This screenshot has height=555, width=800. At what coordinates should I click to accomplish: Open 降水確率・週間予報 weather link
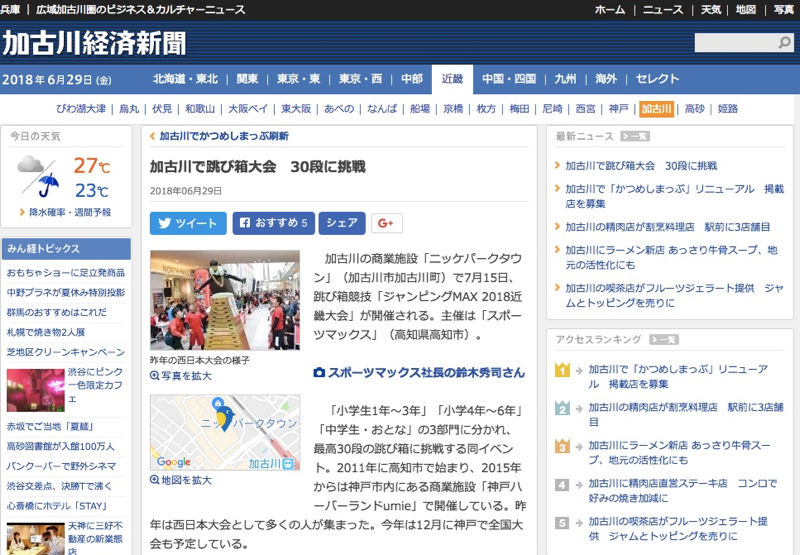pyautogui.click(x=70, y=212)
